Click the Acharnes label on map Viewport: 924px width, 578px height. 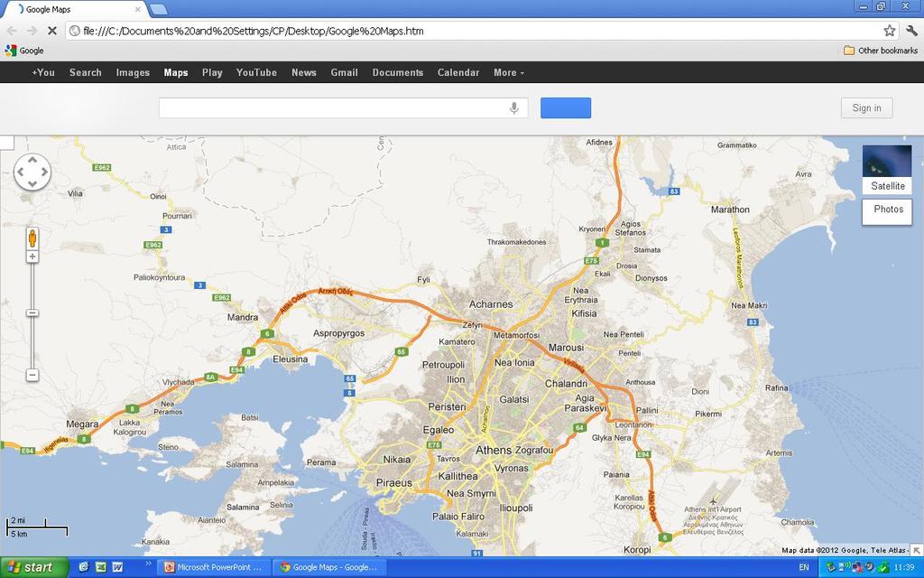491,304
